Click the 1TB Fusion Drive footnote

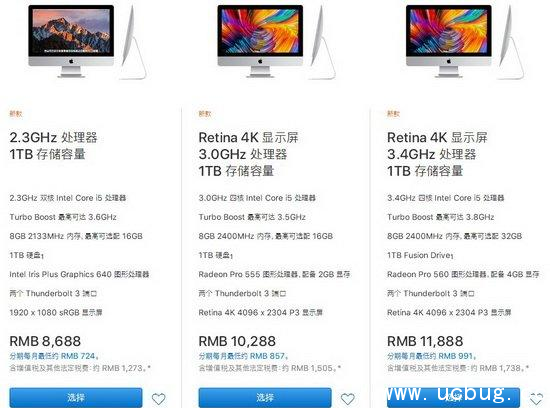click(420, 255)
